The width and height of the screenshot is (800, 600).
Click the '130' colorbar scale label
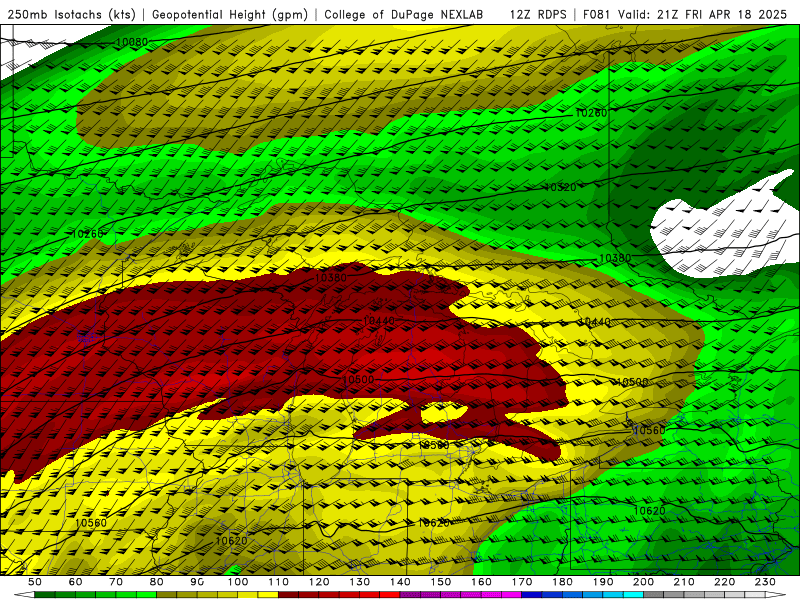click(360, 582)
